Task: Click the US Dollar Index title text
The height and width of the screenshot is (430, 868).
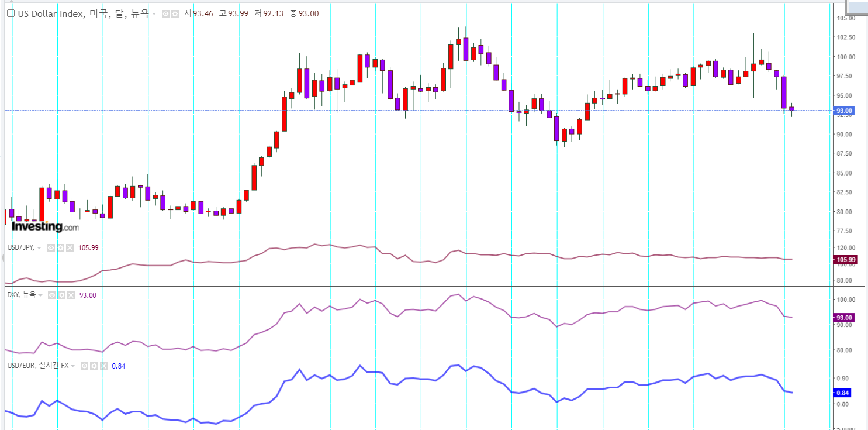Action: 82,13
